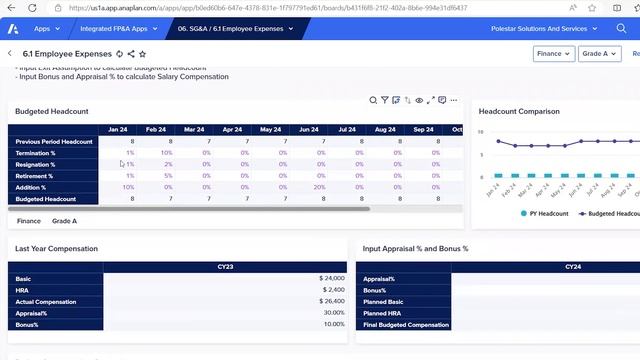Open the Finance department selector
Viewport: 640px width, 360px height.
click(x=554, y=53)
